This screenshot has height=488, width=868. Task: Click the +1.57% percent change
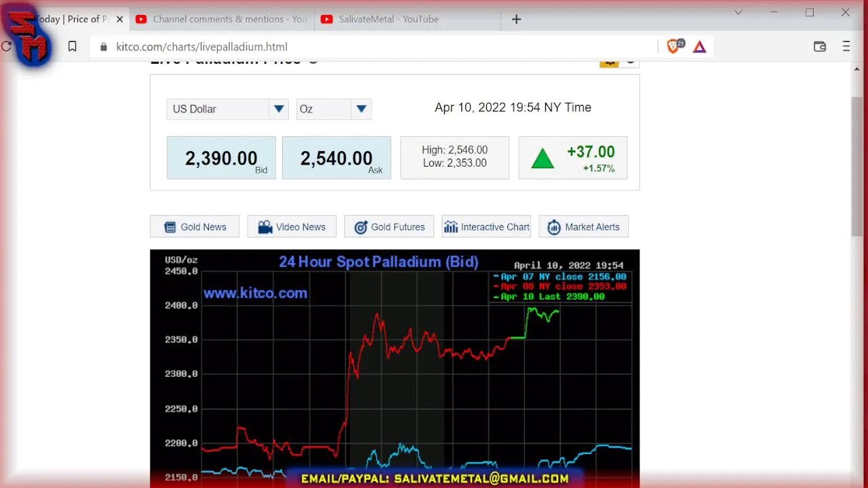(599, 168)
